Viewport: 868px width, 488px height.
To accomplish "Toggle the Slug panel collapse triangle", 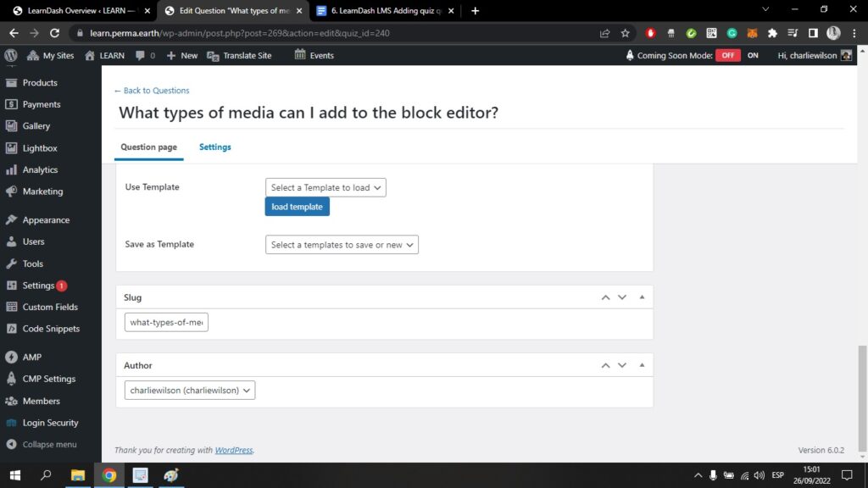I will click(642, 297).
